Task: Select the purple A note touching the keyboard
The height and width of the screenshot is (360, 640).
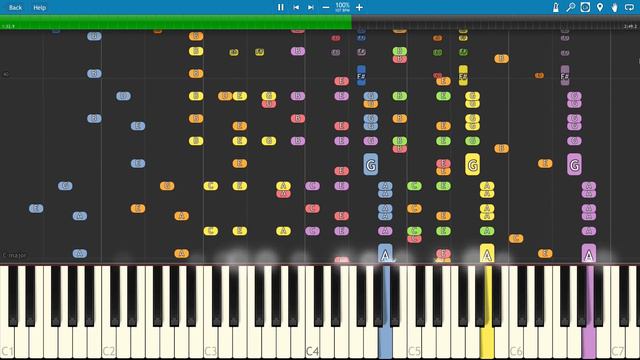Action: pos(588,253)
